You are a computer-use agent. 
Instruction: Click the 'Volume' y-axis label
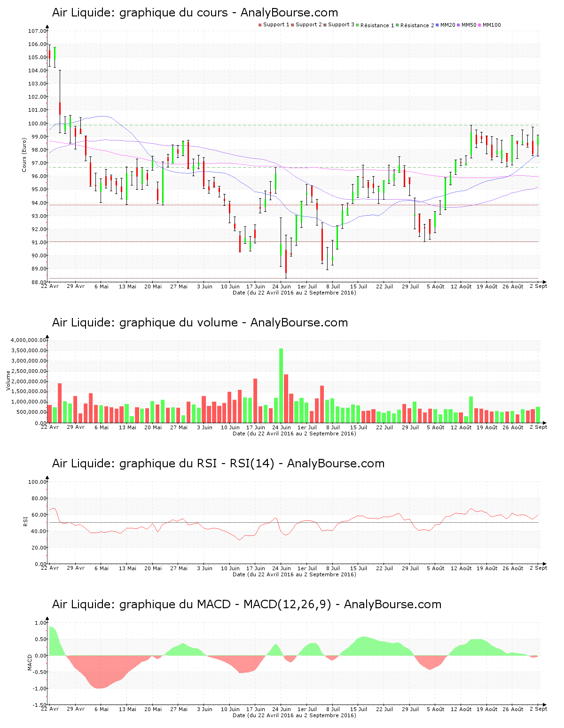tap(8, 380)
